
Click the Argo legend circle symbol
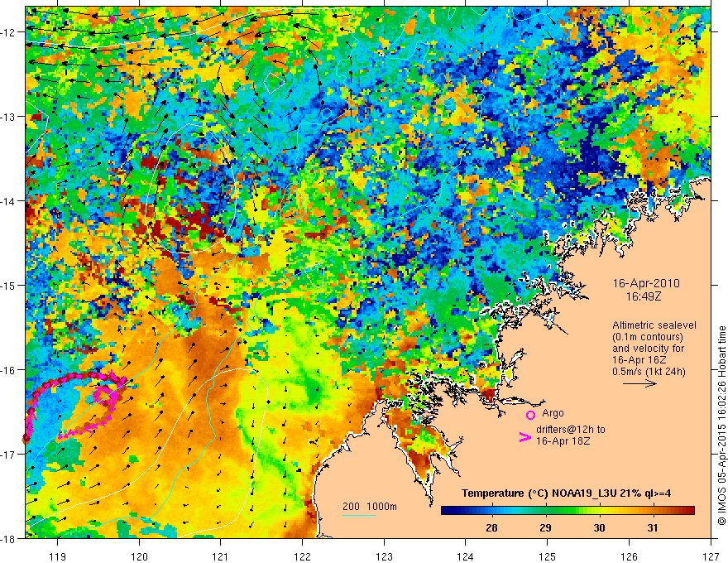[530, 415]
